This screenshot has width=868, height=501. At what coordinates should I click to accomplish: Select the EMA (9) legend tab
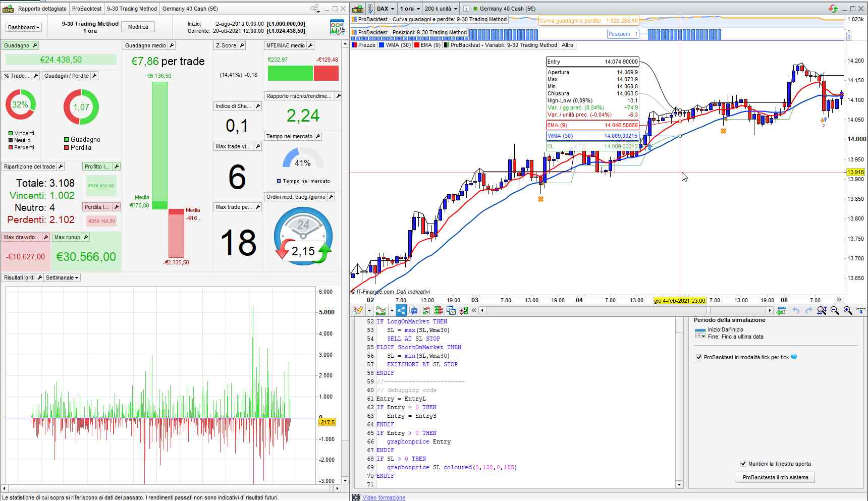point(427,45)
